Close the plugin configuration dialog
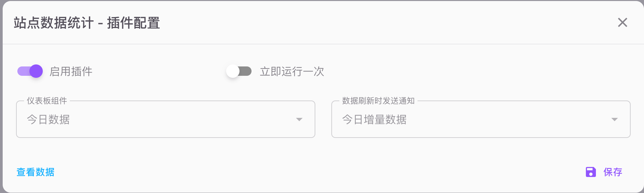This screenshot has width=644, height=193. coord(622,23)
